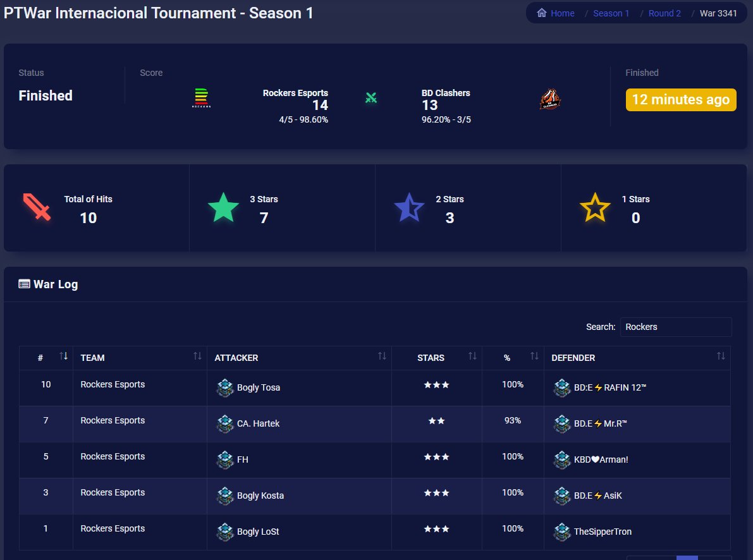Click the three stars in FH row
This screenshot has height=560, width=753.
[436, 457]
